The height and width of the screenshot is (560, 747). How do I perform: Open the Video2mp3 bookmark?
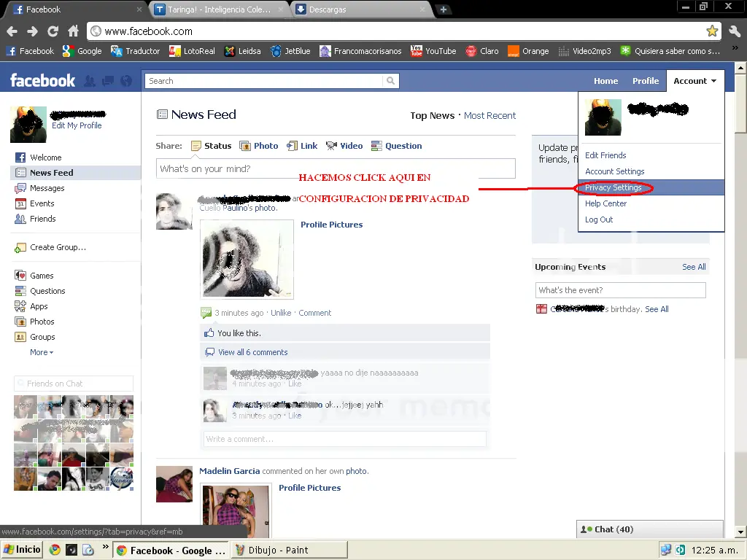coord(584,51)
